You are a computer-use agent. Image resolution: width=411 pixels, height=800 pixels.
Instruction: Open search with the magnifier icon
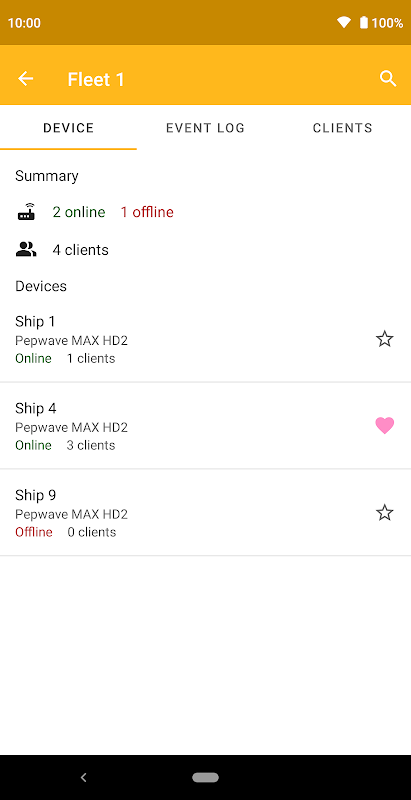388,79
